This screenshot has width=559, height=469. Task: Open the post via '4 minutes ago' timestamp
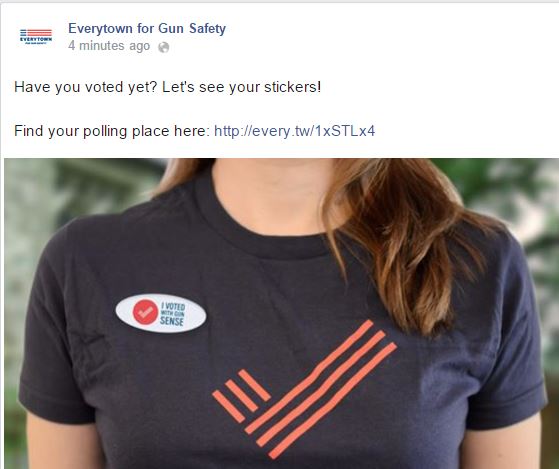(109, 46)
